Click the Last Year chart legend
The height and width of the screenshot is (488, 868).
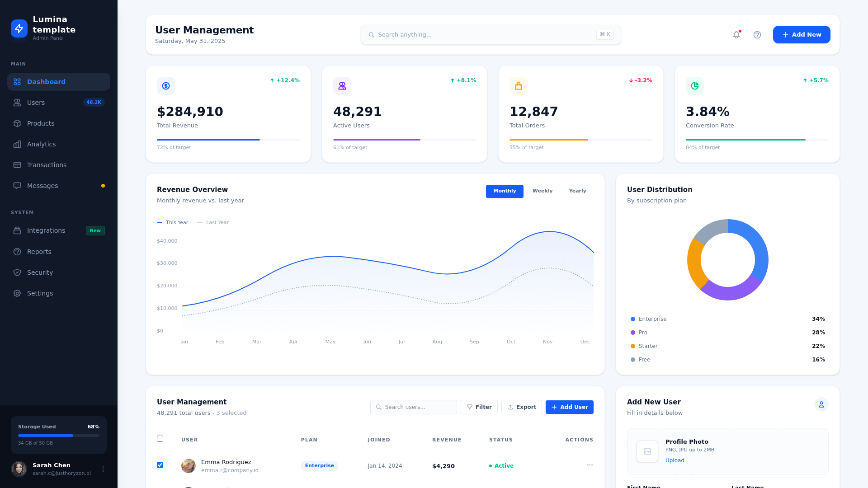pyautogui.click(x=213, y=223)
